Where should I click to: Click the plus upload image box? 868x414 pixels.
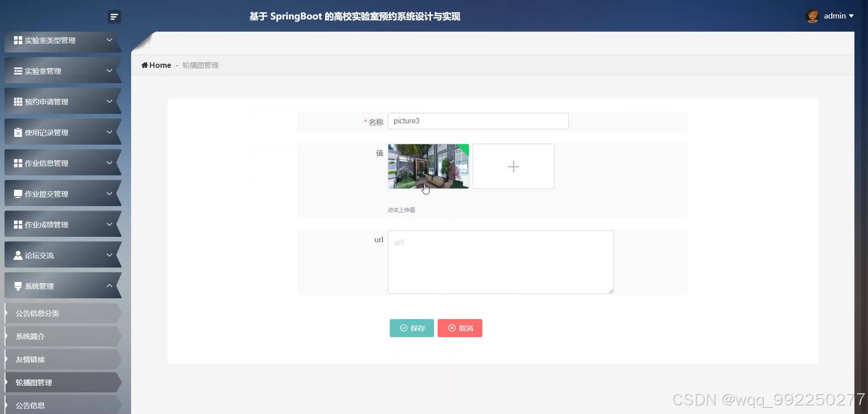click(x=513, y=166)
